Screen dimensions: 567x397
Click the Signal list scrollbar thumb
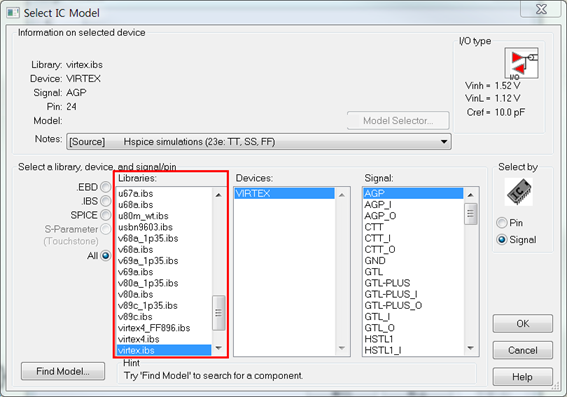[x=470, y=214]
